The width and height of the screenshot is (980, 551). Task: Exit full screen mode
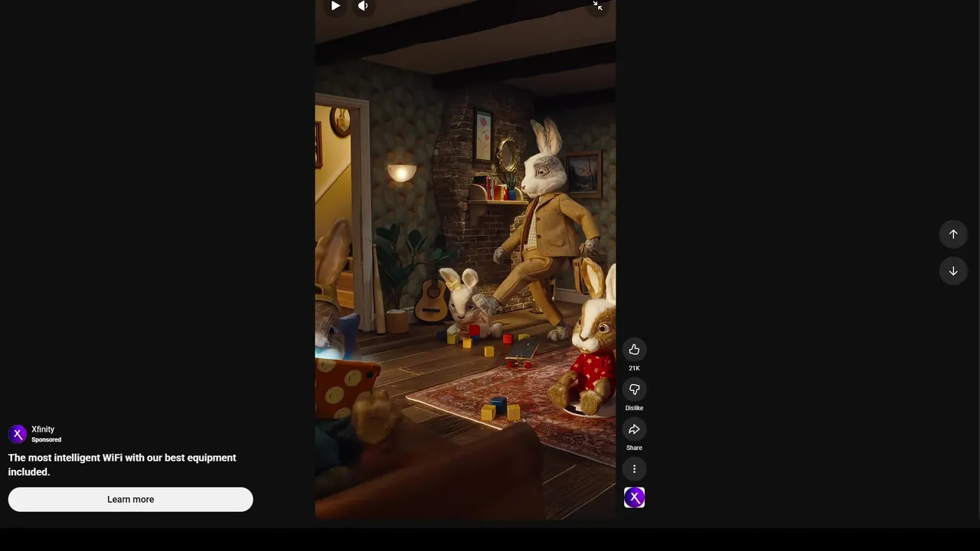click(x=597, y=6)
